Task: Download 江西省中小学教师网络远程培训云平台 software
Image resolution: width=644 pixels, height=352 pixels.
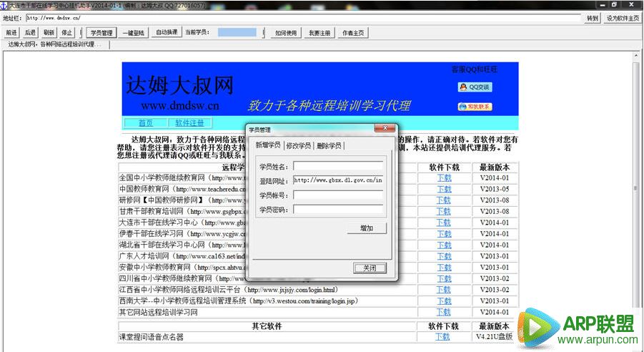Action: 444,290
